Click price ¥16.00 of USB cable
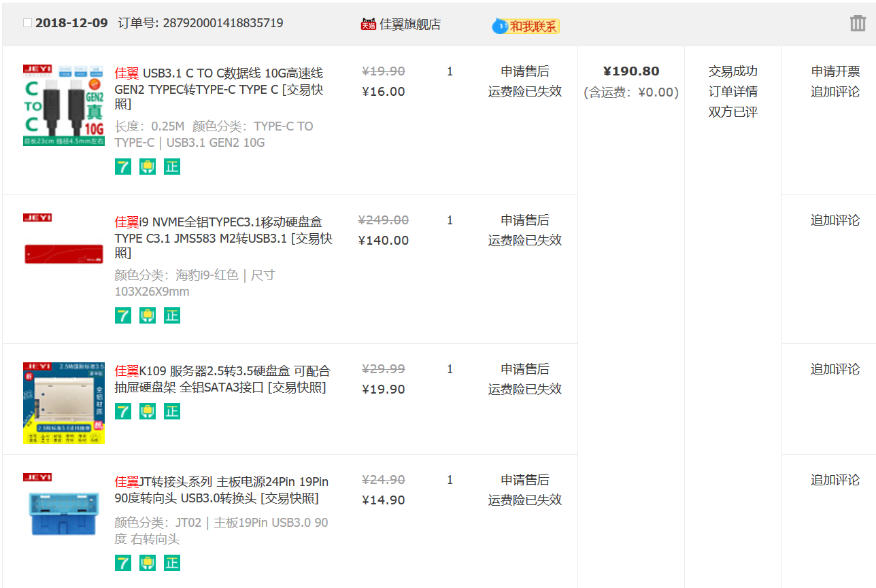 (x=384, y=92)
